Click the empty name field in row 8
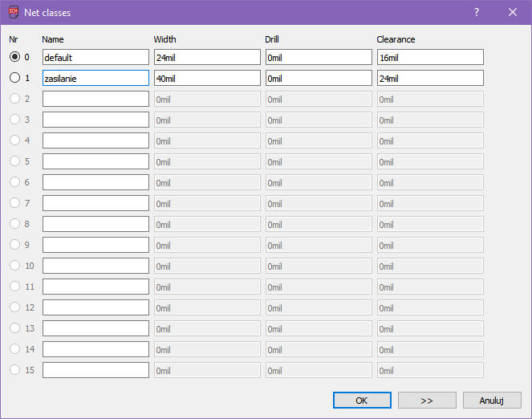 pos(95,224)
